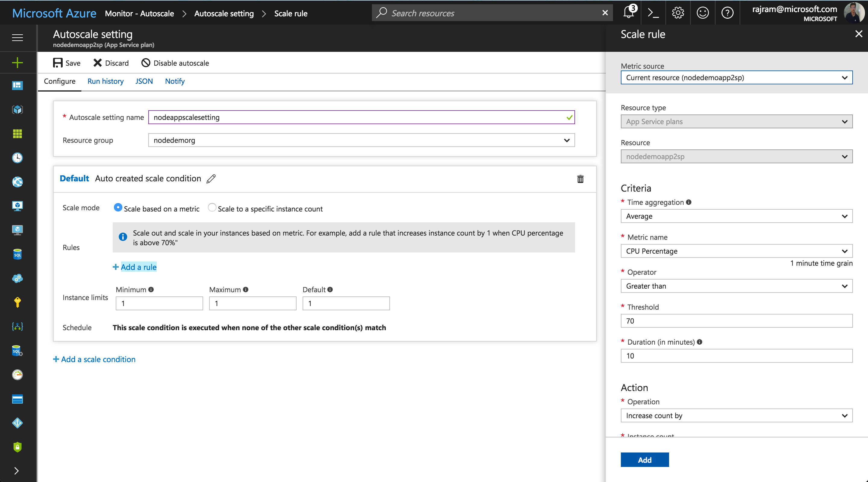Open the JSON tab
The width and height of the screenshot is (868, 482).
[144, 81]
